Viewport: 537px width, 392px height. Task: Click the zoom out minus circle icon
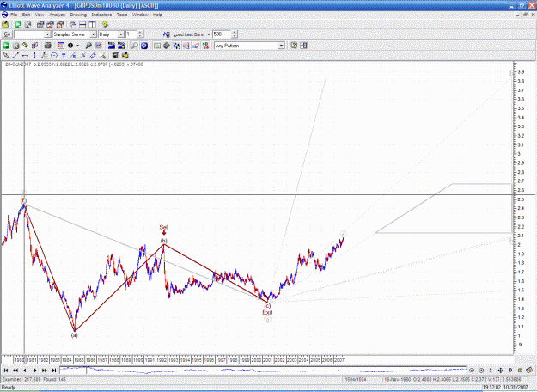(x=472, y=371)
